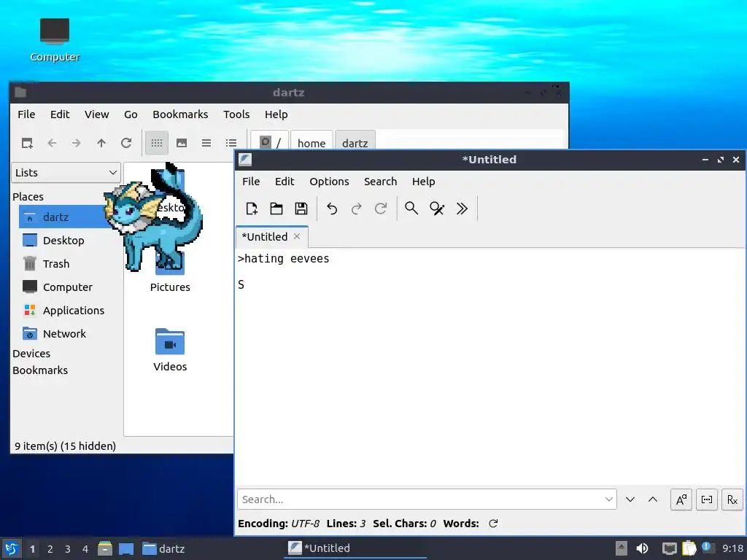The image size is (747, 560).
Task: Open the editor's Options menu
Action: [x=329, y=182]
